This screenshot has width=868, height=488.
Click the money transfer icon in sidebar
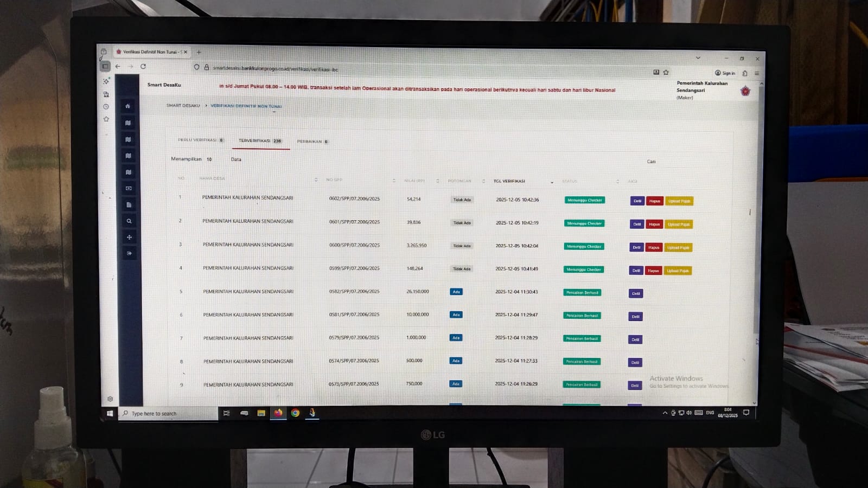129,189
